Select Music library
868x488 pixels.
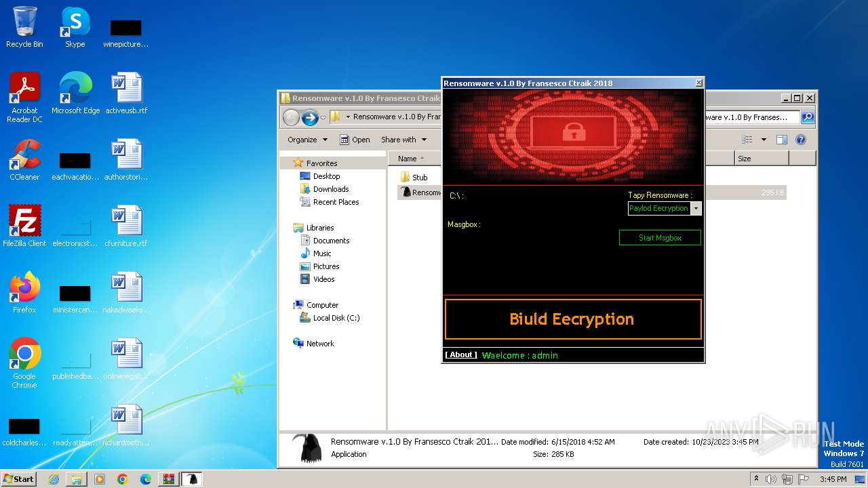(x=322, y=253)
